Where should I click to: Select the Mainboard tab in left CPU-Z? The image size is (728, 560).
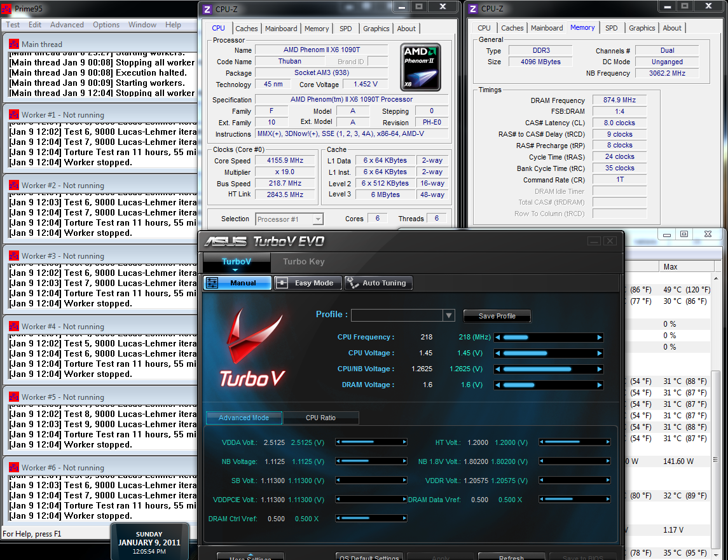pos(281,29)
